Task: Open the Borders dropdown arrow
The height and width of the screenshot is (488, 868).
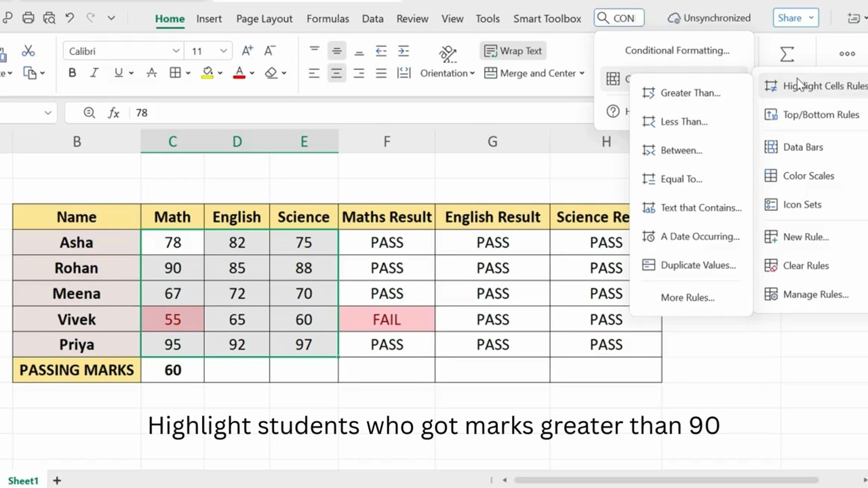Action: click(x=188, y=73)
